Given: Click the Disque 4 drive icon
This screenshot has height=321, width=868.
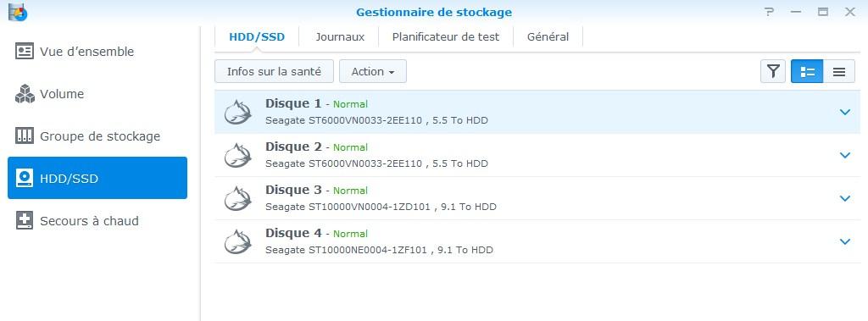Looking at the screenshot, I should (238, 242).
